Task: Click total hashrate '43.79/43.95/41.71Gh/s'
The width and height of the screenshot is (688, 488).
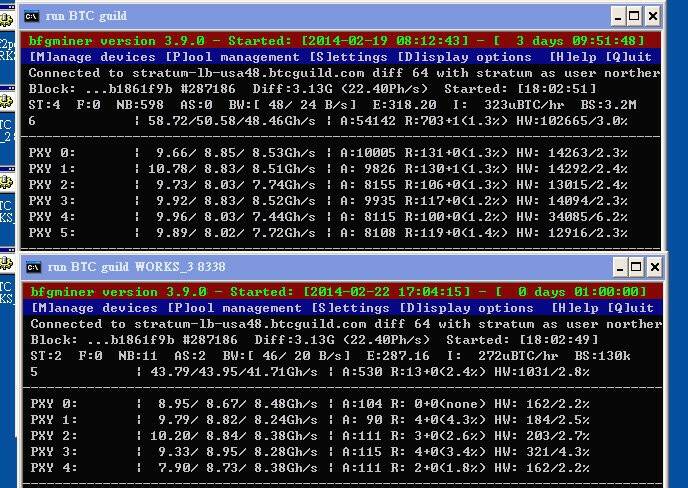Action: pos(234,372)
